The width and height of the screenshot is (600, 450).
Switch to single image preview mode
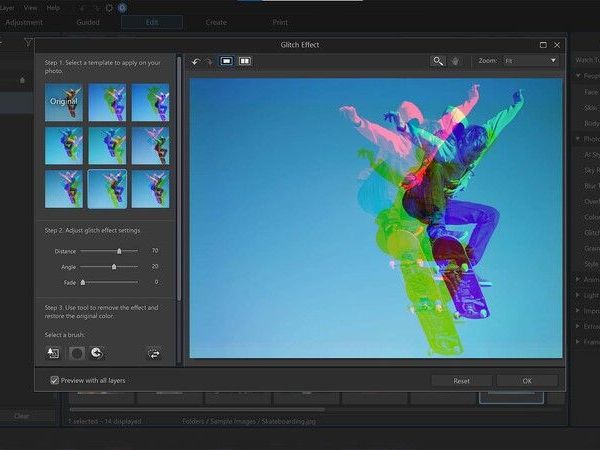click(227, 61)
